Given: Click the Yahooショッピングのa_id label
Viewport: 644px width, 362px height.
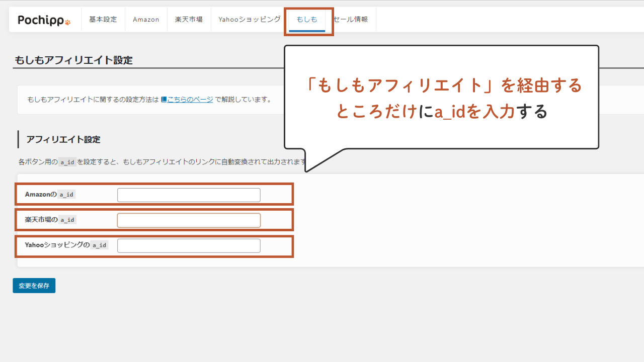Looking at the screenshot, I should tap(66, 245).
